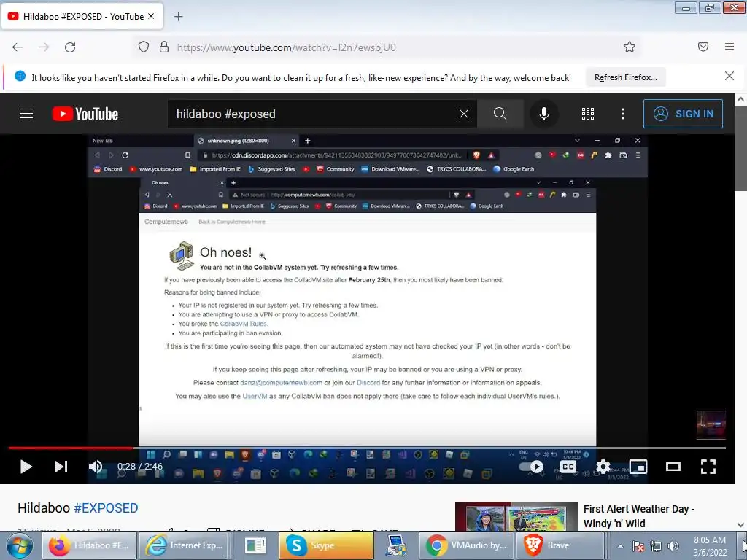This screenshot has height=560, width=747.
Task: Save page to Pocket
Action: (703, 47)
